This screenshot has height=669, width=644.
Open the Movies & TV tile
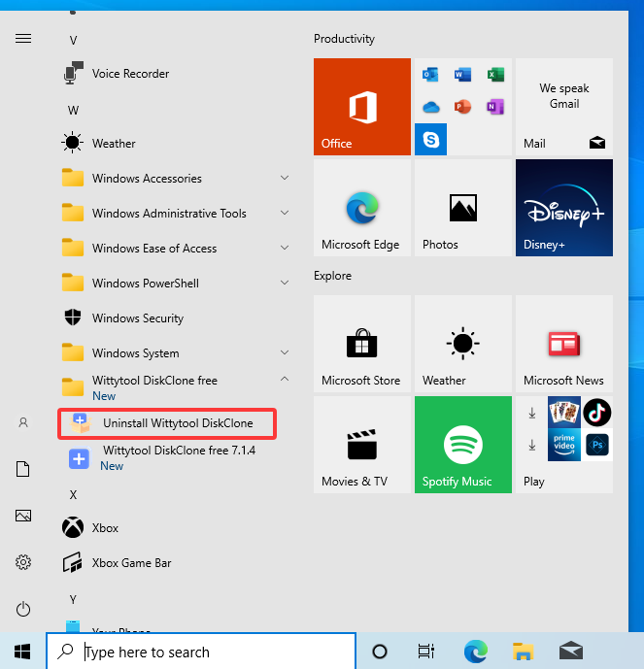(362, 445)
